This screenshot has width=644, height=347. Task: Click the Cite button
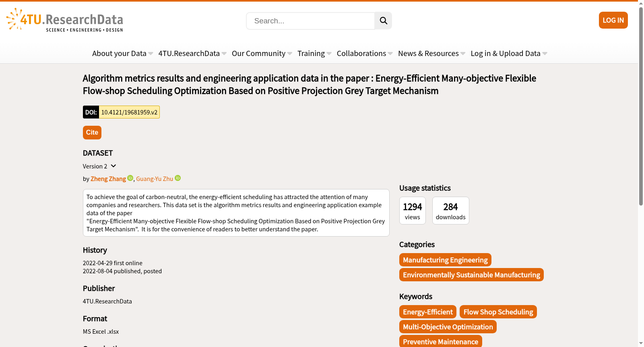(92, 133)
